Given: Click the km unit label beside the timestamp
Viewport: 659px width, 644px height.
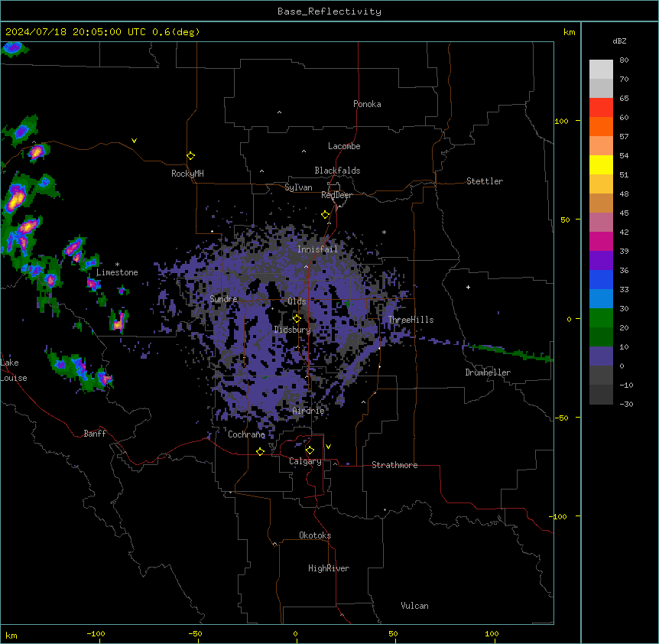Looking at the screenshot, I should coord(569,32).
